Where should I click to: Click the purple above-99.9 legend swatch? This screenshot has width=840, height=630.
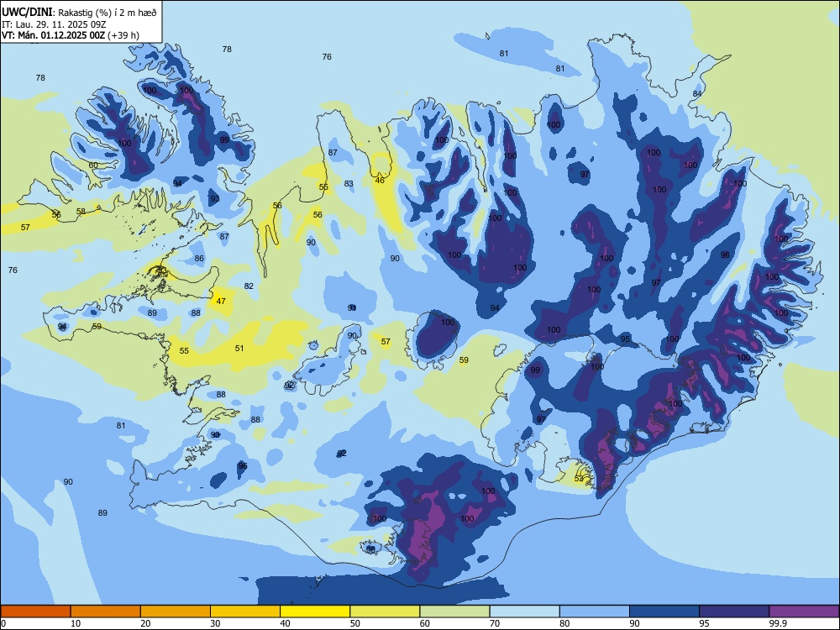[804, 612]
